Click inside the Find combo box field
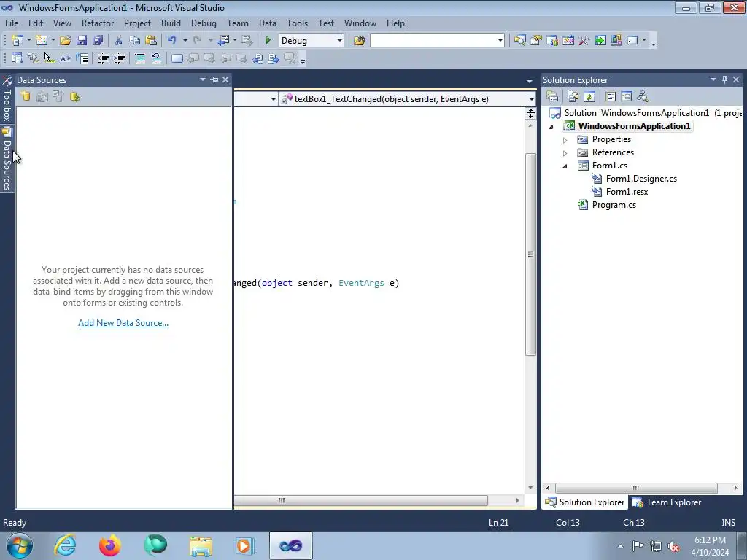 [433, 41]
